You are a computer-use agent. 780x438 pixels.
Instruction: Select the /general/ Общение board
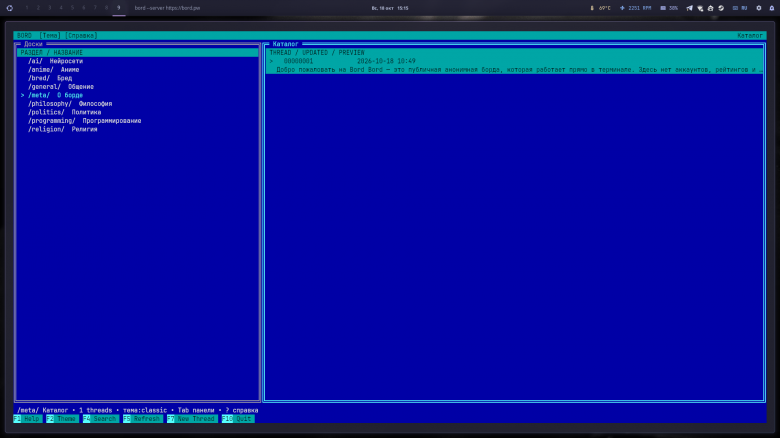[138, 87]
